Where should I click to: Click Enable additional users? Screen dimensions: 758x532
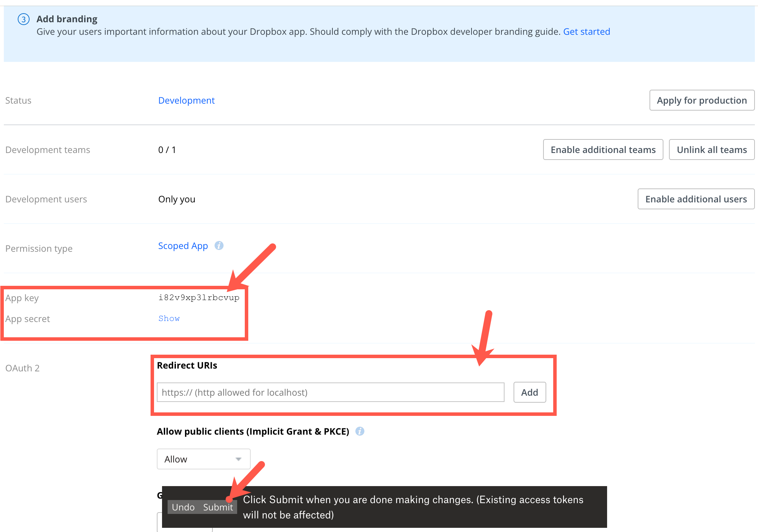tap(696, 199)
